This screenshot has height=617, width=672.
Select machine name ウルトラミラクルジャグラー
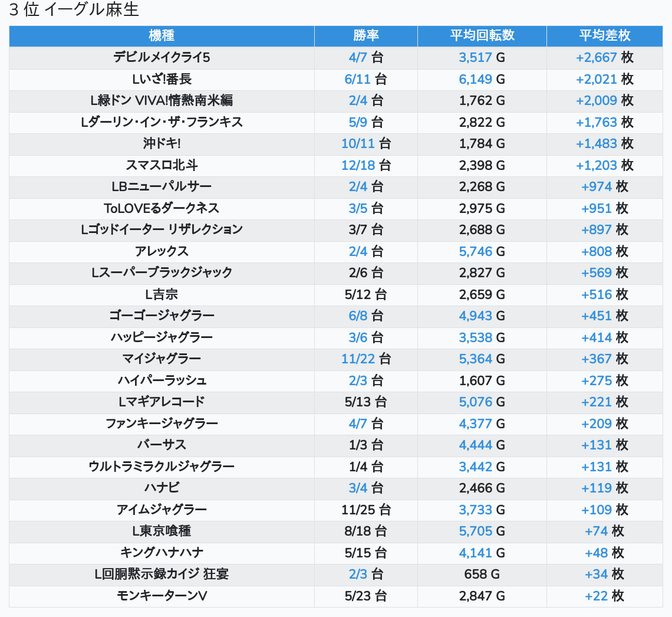[x=162, y=467]
